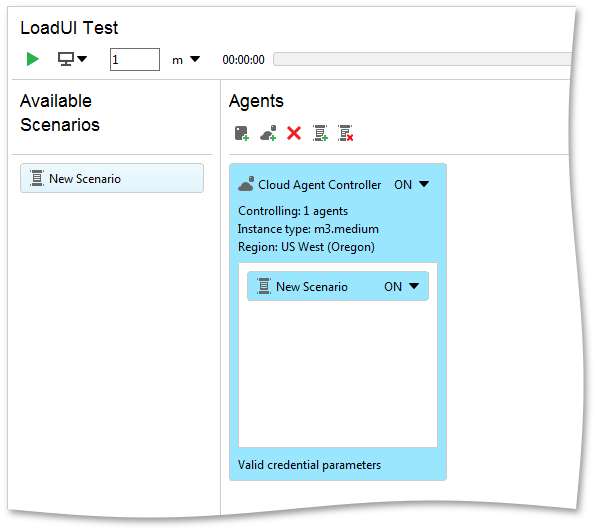Click the elapsed time 00:00:00 display
597x532 pixels.
[x=243, y=60]
